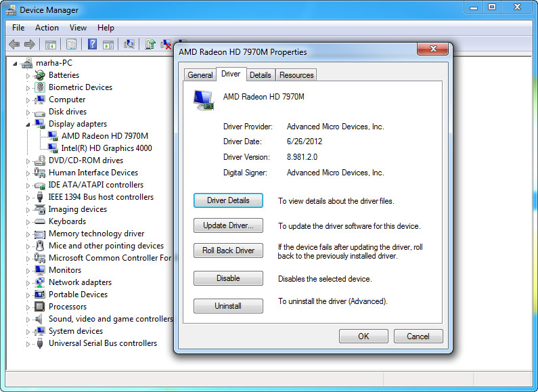This screenshot has width=538, height=392.
Task: Click the marha-PC computer icon
Action: [x=27, y=63]
